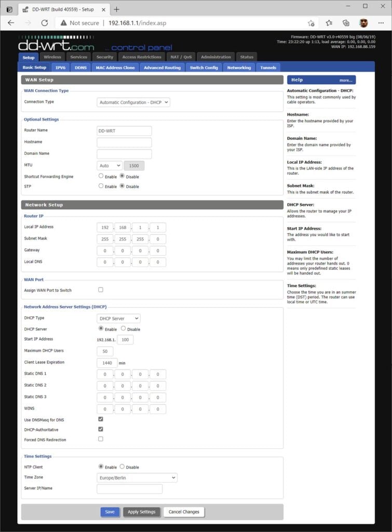Viewport: 392px width, 532px height.
Task: Check Assign WAN Port to Switch
Action: (101, 290)
